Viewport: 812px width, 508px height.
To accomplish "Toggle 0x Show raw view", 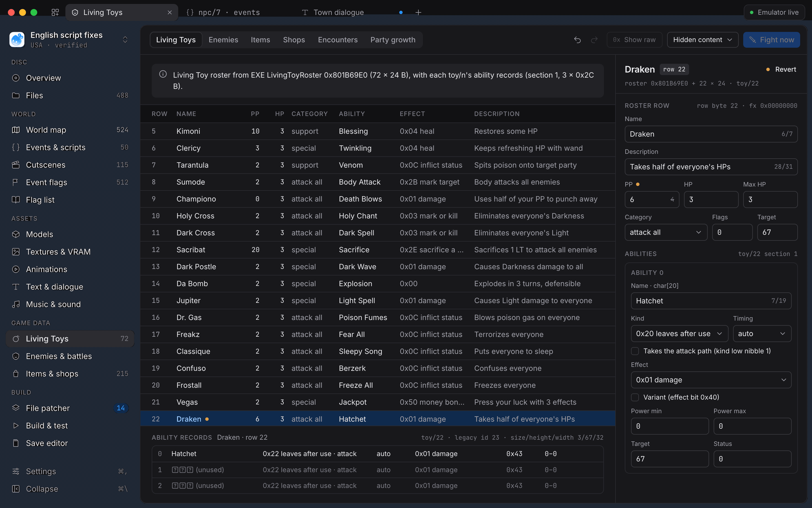I will (x=634, y=40).
